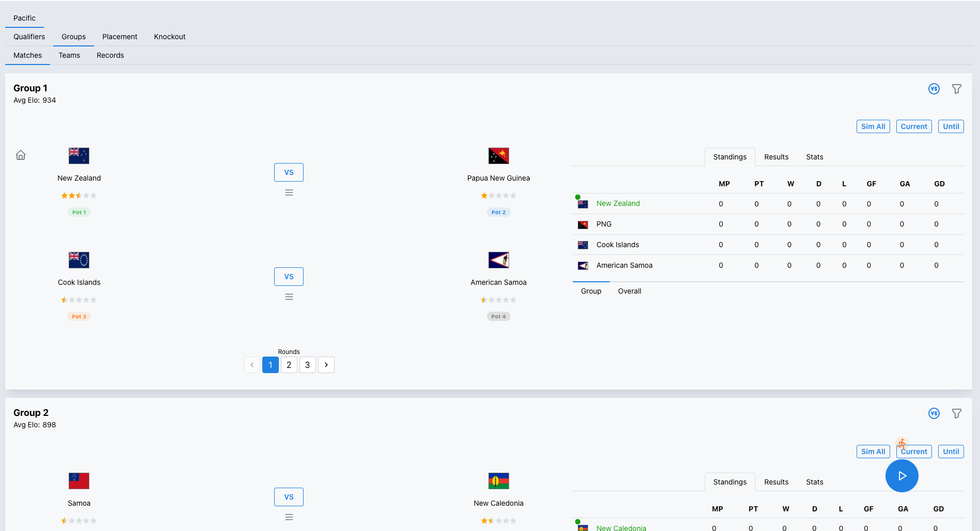This screenshot has width=980, height=531.
Task: Click Current button in Group 1
Action: [914, 126]
